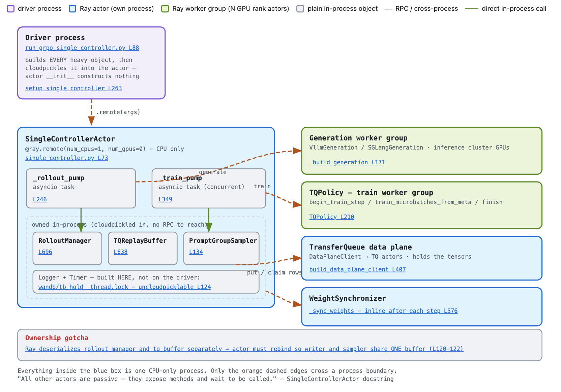Image resolution: width=561 pixels, height=392 pixels.
Task: Click the green Ray worker group legend swatch
Action: [x=165, y=9]
